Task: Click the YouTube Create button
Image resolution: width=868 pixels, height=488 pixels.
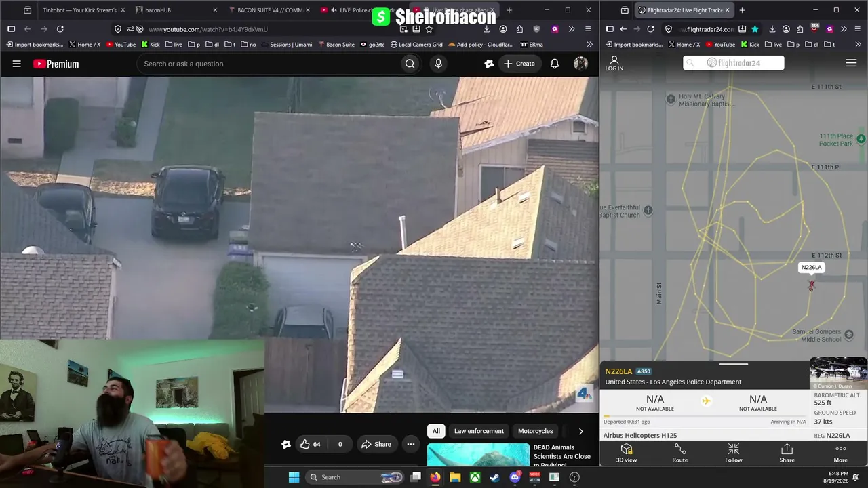Action: point(519,64)
